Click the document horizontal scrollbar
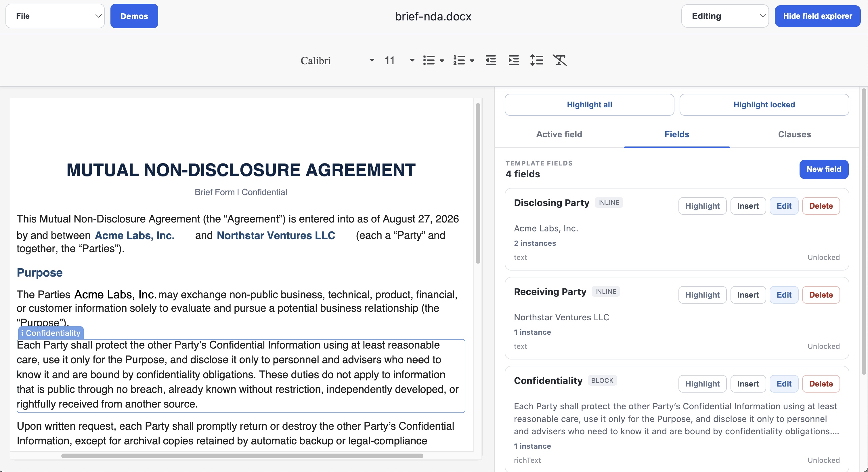 [242, 456]
